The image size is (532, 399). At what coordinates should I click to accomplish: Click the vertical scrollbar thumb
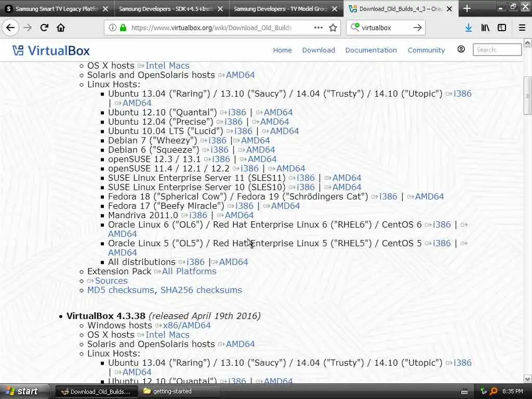pyautogui.click(x=528, y=96)
